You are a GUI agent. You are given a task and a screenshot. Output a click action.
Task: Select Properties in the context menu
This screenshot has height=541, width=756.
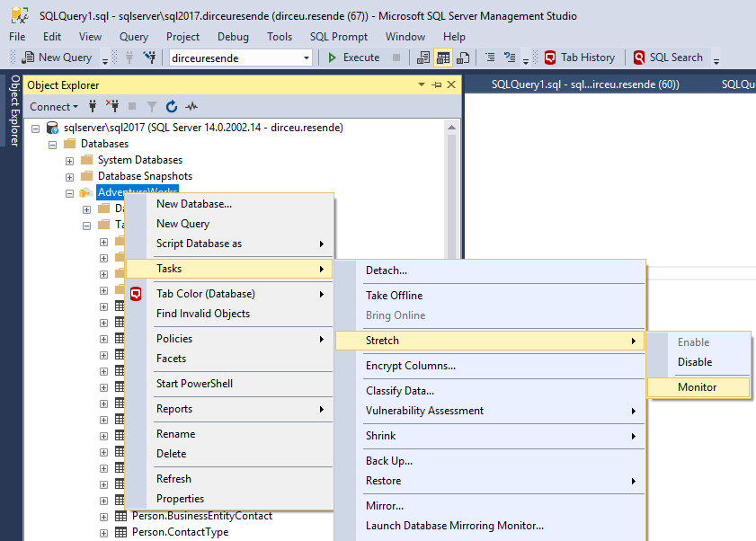[x=229, y=499]
